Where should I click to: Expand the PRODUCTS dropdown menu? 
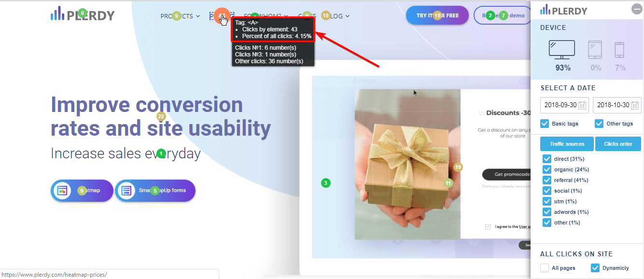[180, 16]
